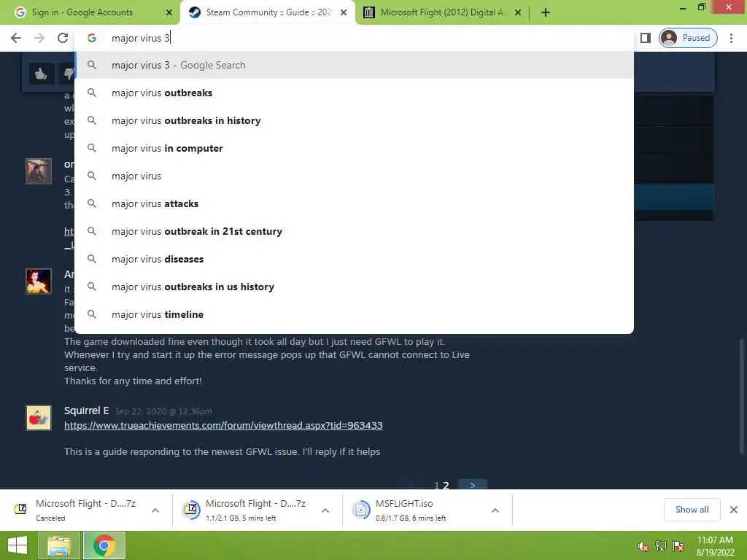Click the forward navigation arrow
The height and width of the screenshot is (560, 747).
(x=39, y=38)
